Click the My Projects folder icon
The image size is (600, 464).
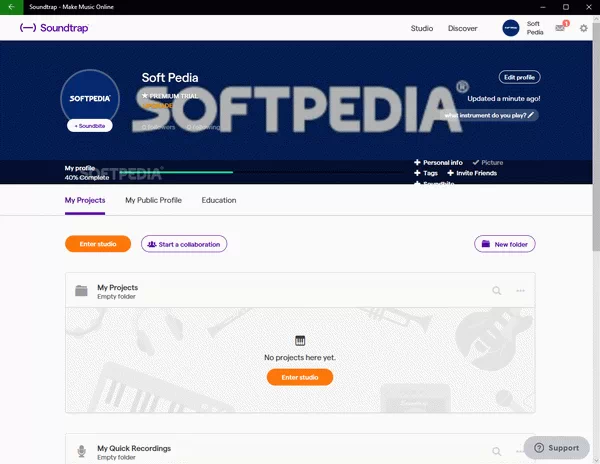(x=81, y=291)
